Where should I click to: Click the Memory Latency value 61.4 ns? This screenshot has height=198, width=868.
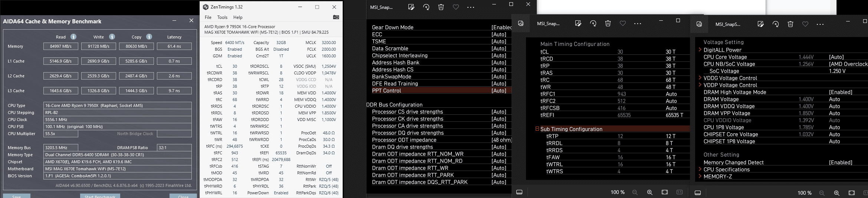point(174,46)
